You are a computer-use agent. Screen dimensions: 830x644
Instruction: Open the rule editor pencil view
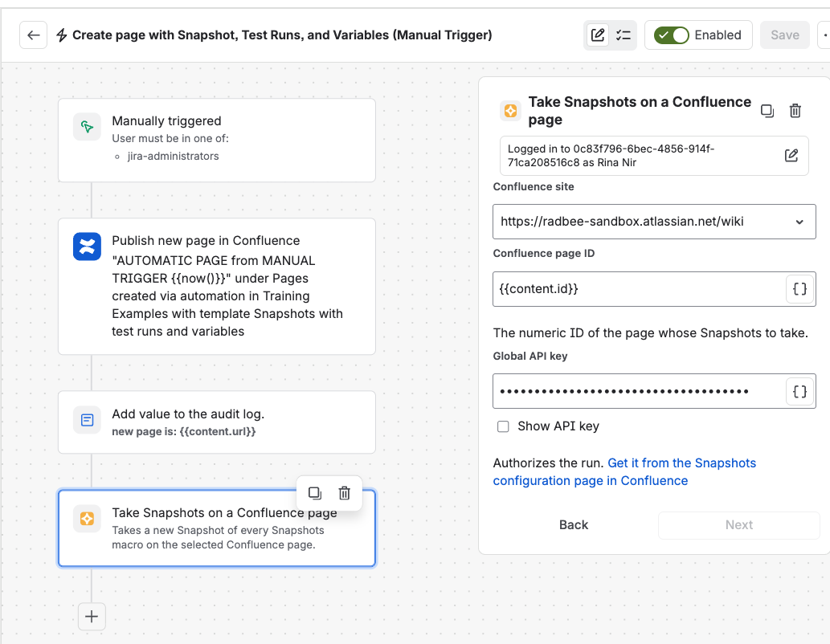pyautogui.click(x=598, y=35)
